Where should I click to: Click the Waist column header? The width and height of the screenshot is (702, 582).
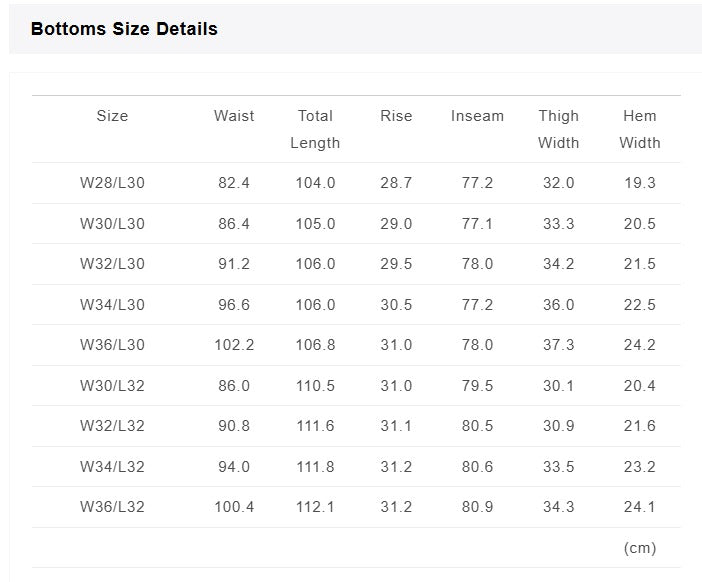234,116
